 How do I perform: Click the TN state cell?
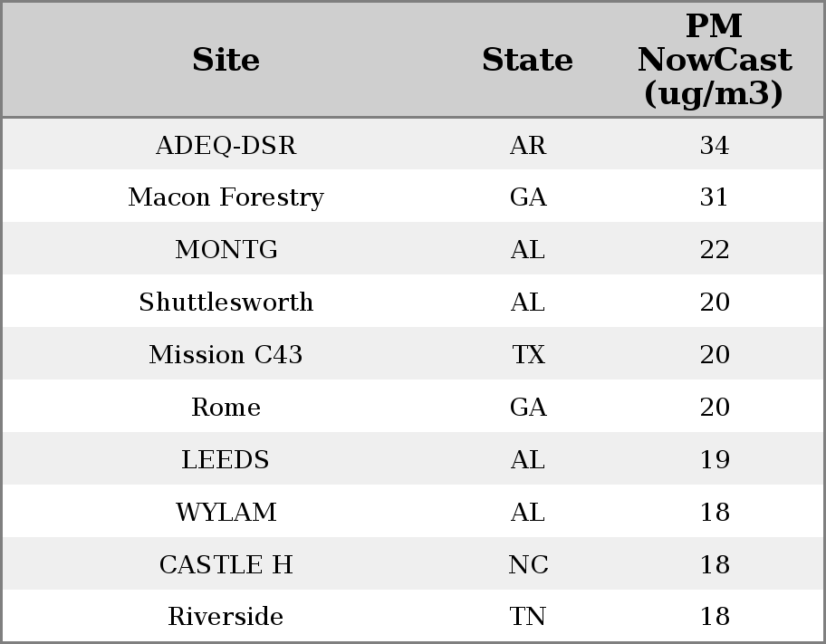click(528, 616)
